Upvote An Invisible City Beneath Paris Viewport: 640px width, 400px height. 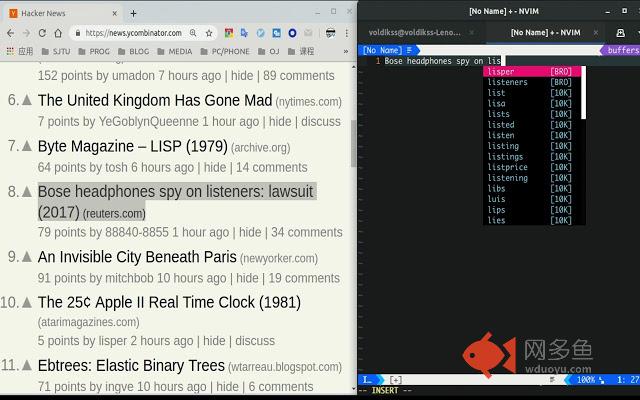(27, 257)
